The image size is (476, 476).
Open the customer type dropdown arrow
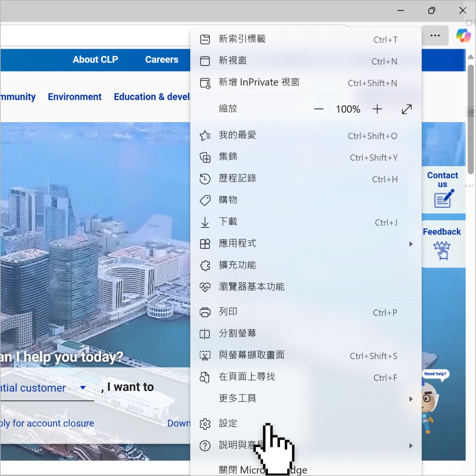83,388
